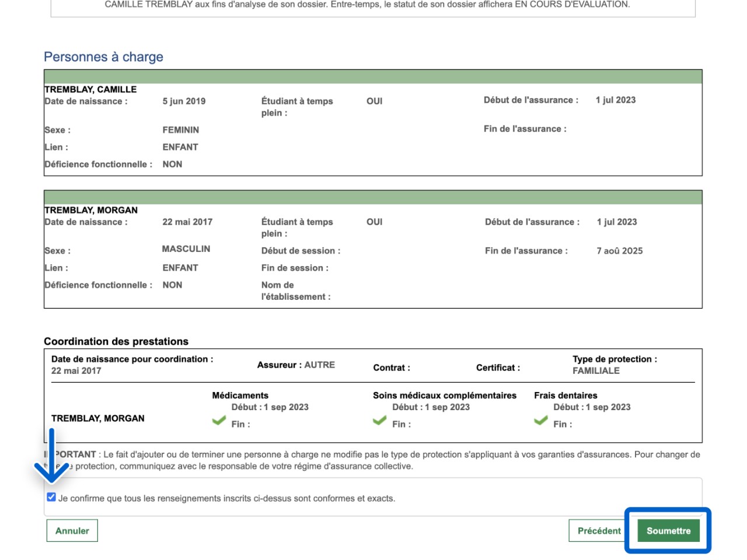Uncheck the confirmation checkbox
747x560 pixels.
tap(51, 497)
